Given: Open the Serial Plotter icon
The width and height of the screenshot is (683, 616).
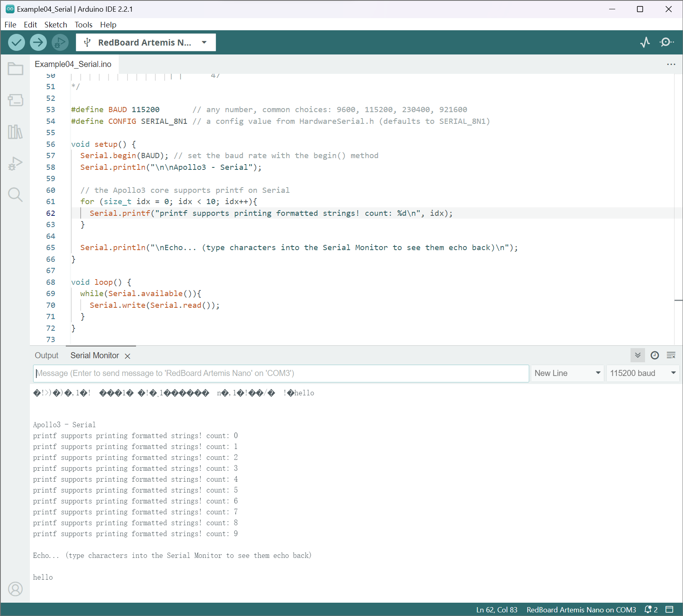Looking at the screenshot, I should 645,42.
